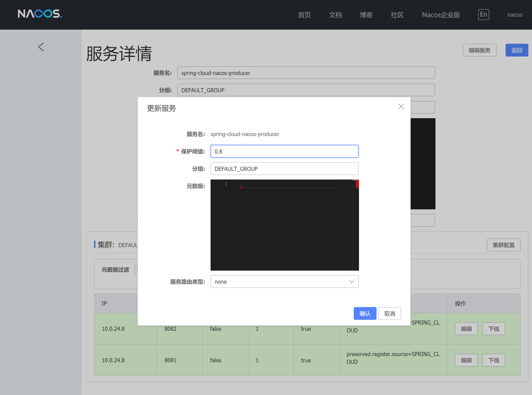Close the 更新服务 dialog with the X icon
This screenshot has width=532, height=395.
(401, 106)
